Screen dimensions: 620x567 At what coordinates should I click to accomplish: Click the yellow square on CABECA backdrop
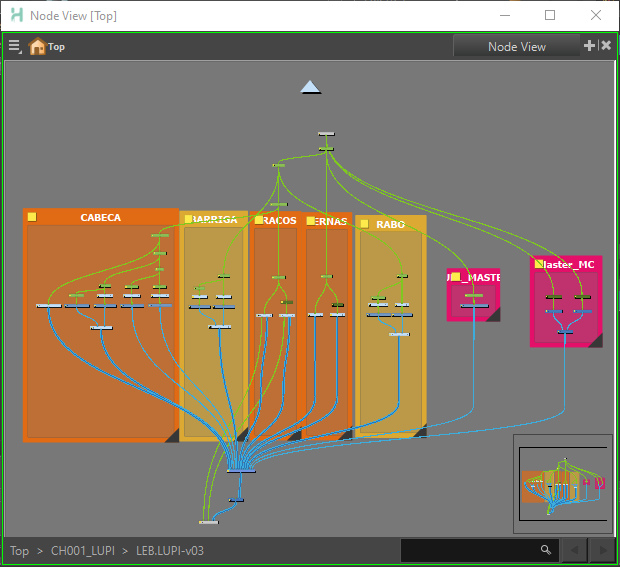32,217
